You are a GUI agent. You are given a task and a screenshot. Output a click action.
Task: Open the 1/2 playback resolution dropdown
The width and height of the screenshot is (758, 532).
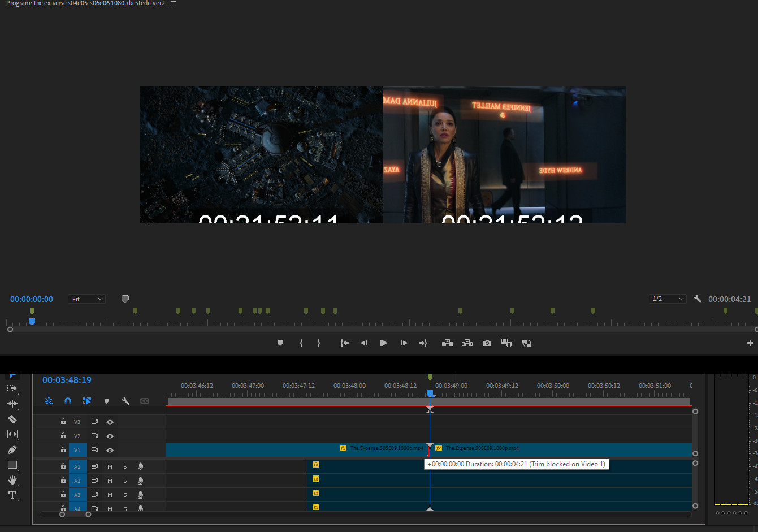point(668,299)
